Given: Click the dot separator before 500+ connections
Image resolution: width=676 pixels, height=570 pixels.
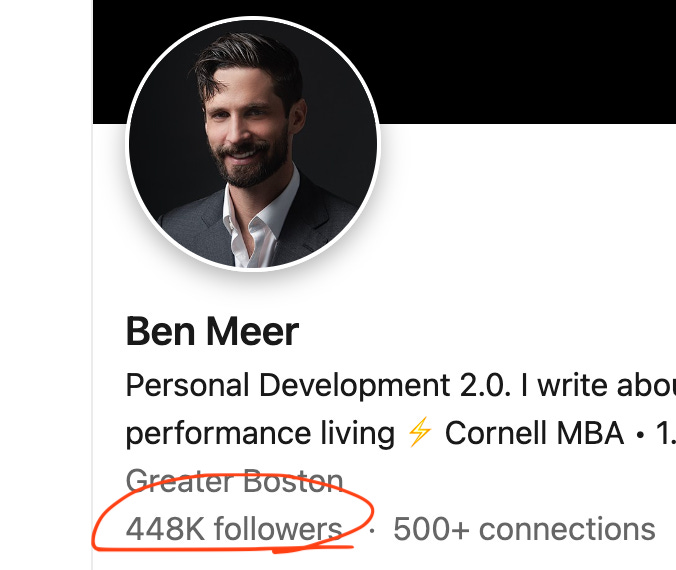Looking at the screenshot, I should [x=372, y=530].
